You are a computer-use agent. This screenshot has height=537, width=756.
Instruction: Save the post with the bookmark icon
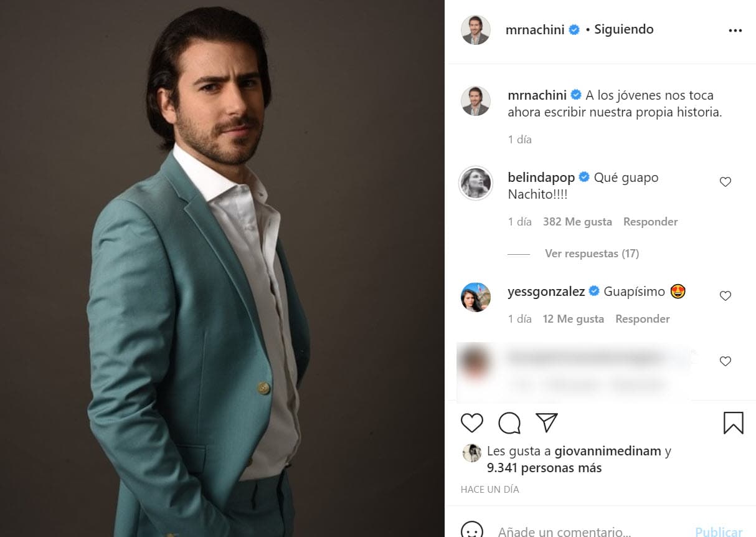click(x=734, y=422)
